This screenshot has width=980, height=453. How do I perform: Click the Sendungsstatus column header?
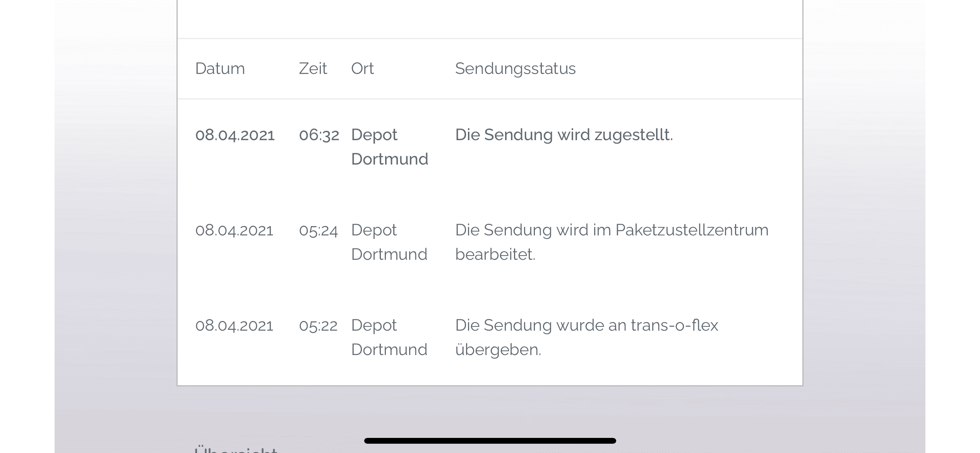coord(515,69)
